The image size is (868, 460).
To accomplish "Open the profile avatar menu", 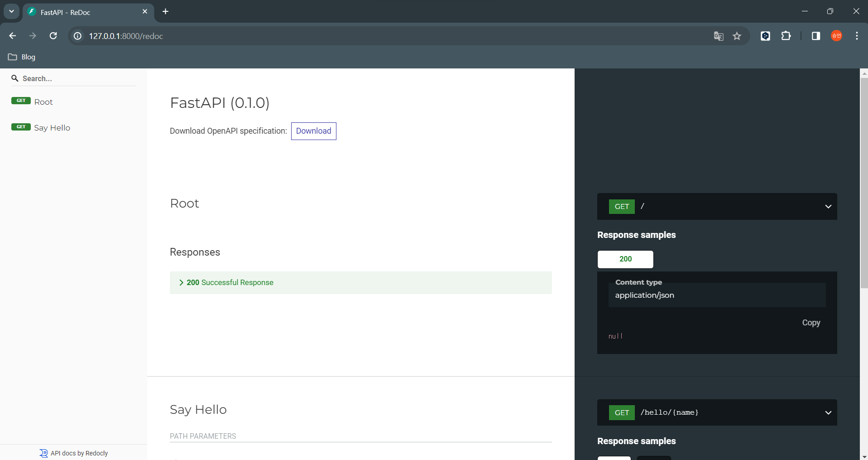I will pos(836,36).
